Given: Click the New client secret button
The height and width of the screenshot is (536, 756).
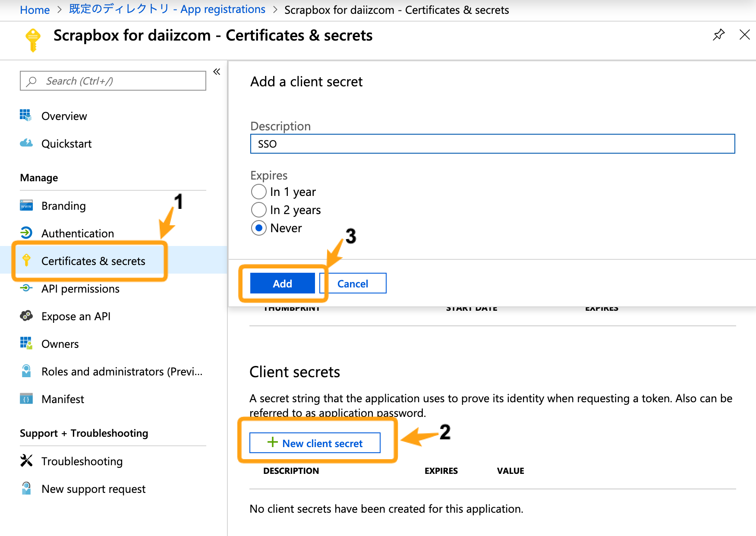Looking at the screenshot, I should 315,443.
